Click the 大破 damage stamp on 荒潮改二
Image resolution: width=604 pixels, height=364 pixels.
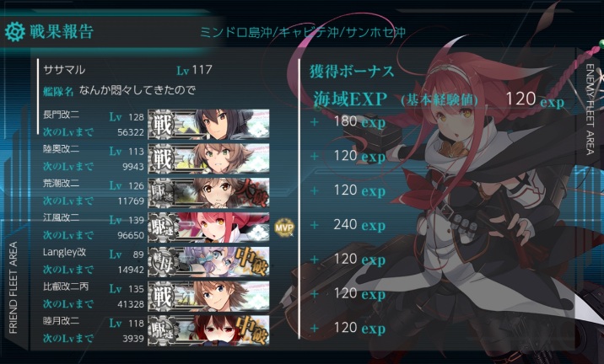[x=252, y=194]
